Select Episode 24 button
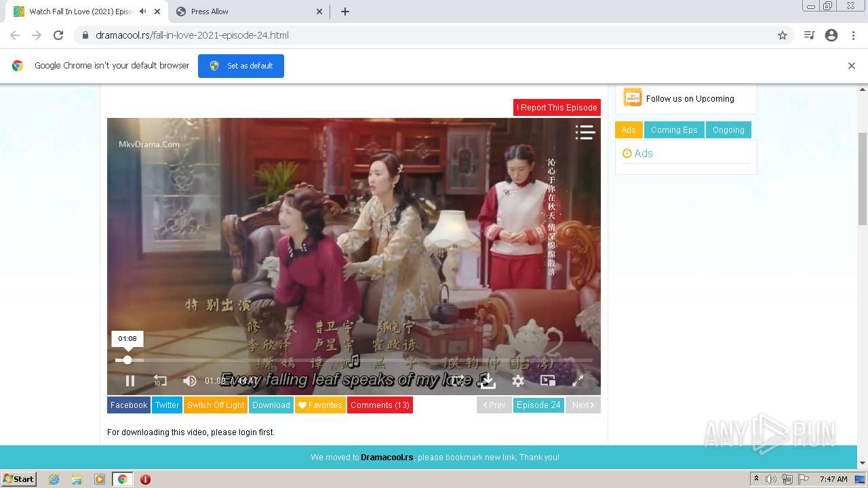This screenshot has height=488, width=868. (538, 405)
